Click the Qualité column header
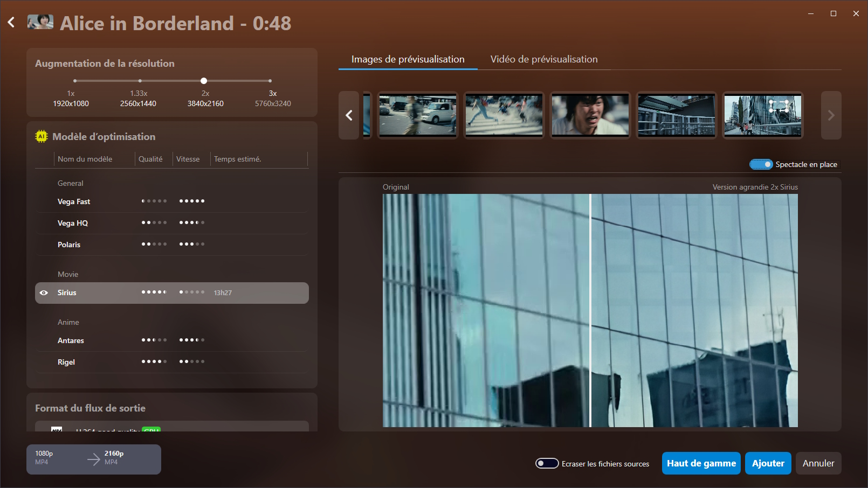 point(150,159)
